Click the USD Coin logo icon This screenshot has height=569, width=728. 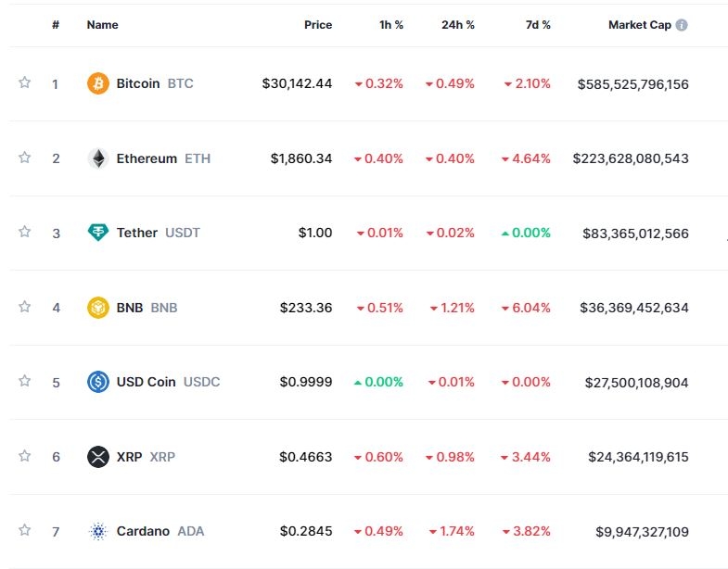click(x=97, y=382)
